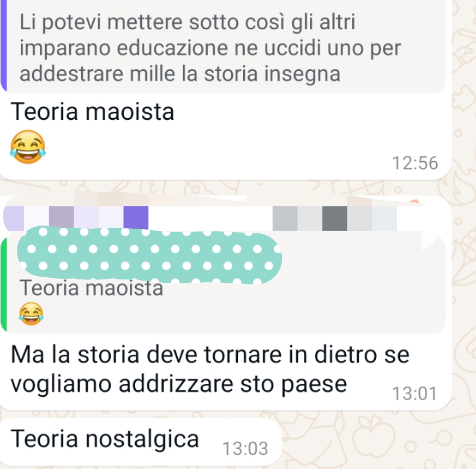Tap the words "addrizzare sto paese"
476x469 pixels.
(x=232, y=384)
